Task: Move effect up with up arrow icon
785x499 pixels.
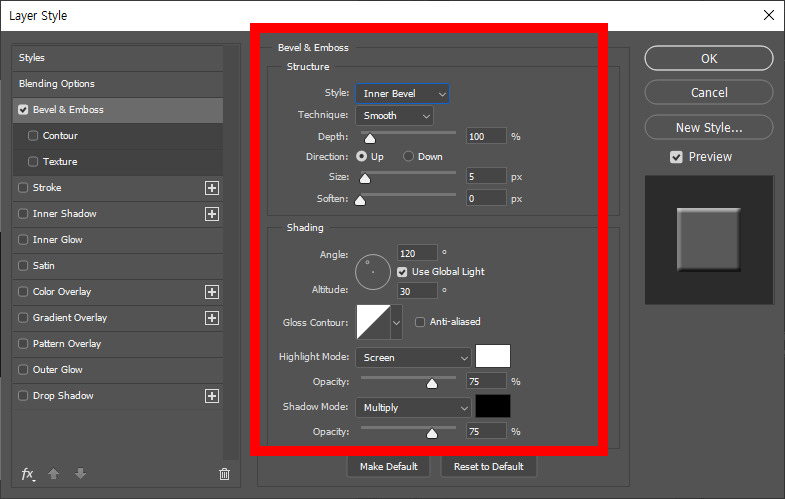Action: tap(54, 473)
